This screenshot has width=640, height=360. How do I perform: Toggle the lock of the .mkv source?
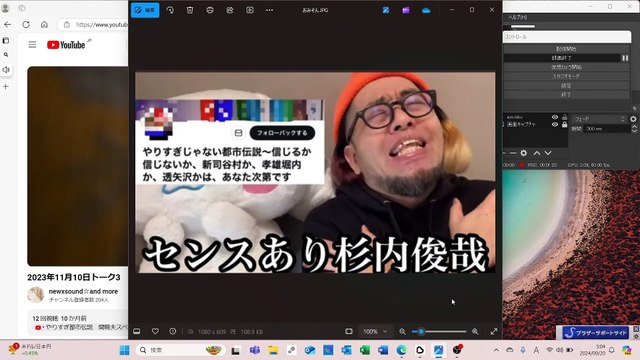564,117
